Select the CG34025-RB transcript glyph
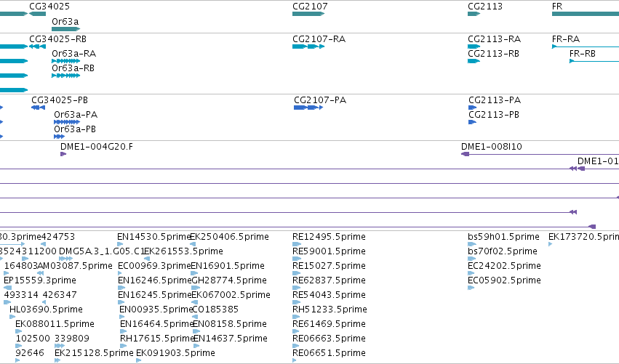The height and width of the screenshot is (364, 619). pos(38,46)
